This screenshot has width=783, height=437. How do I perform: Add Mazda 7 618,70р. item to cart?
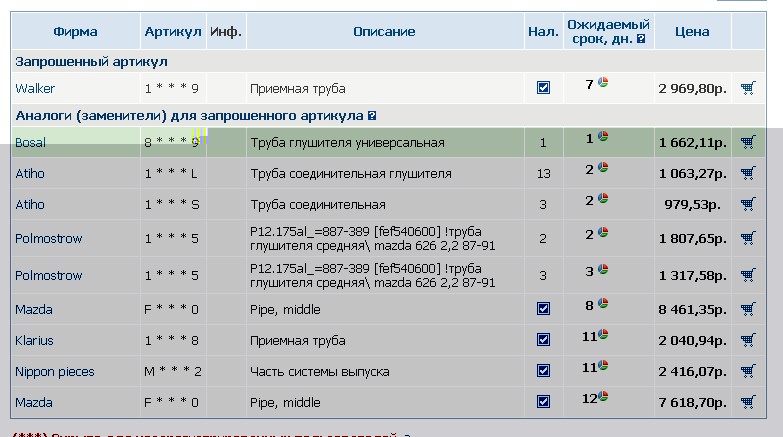click(748, 402)
